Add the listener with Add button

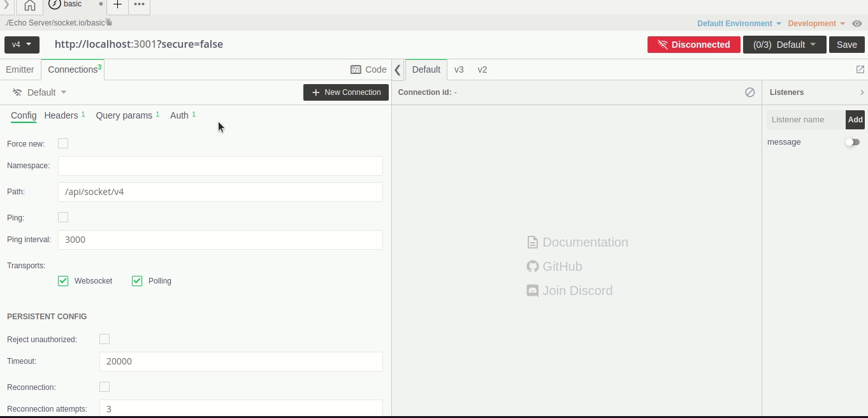click(855, 120)
